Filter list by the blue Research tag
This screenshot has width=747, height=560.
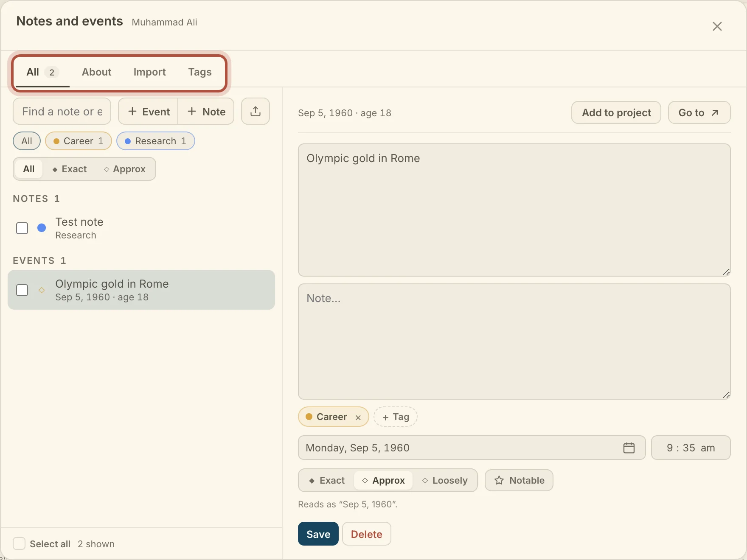click(156, 141)
